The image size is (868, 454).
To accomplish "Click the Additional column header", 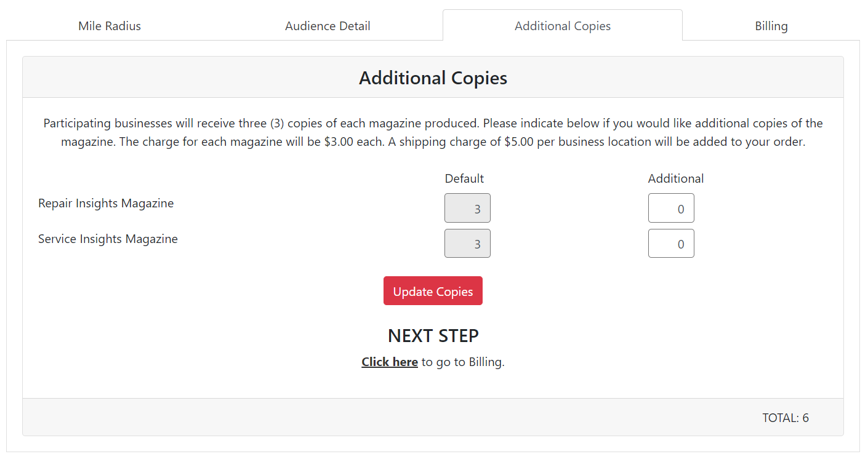I will 675,178.
